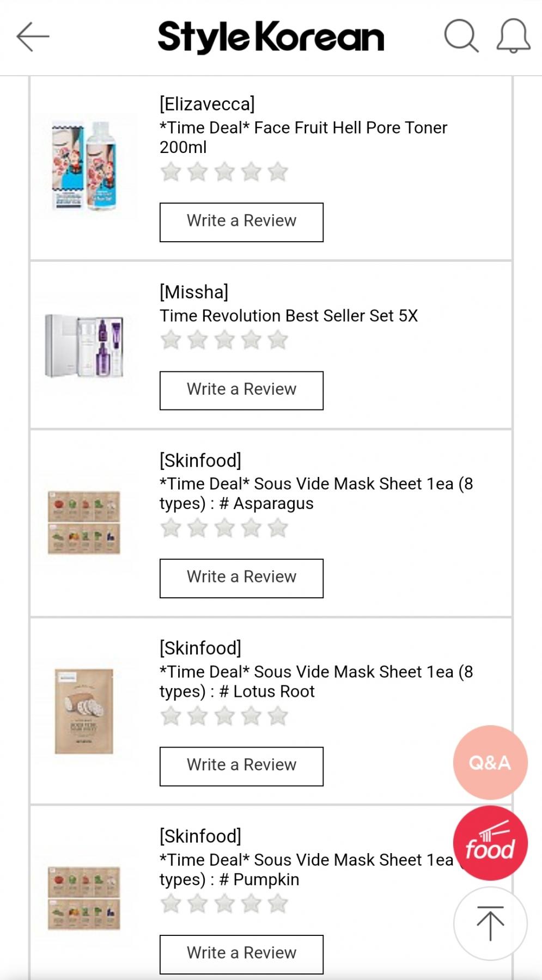The image size is (542, 980).
Task: Open Lotus Root mask sheet thumbnail
Action: point(84,711)
